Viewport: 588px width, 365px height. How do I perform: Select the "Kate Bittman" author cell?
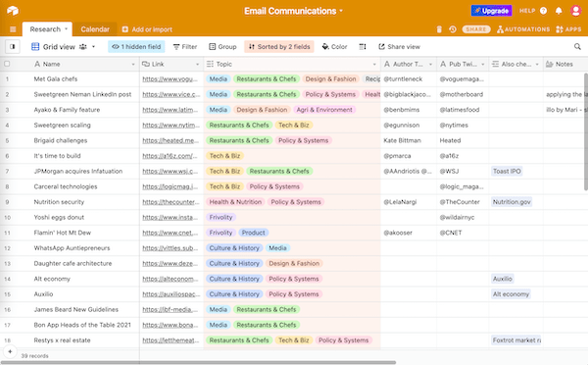409,140
